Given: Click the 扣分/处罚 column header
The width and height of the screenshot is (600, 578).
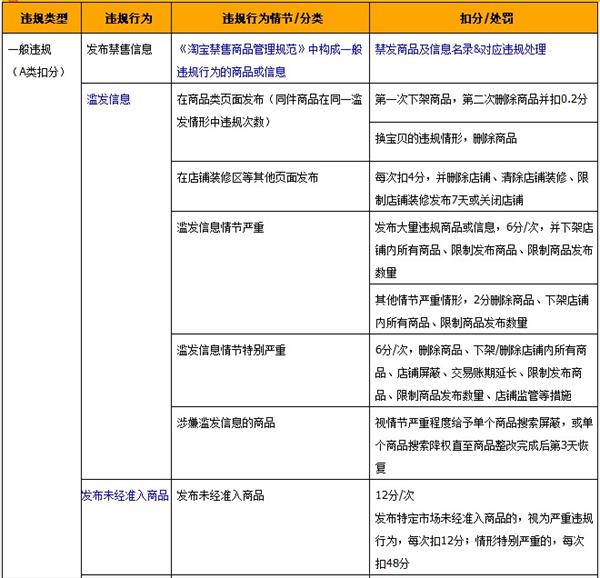Looking at the screenshot, I should coord(484,18).
